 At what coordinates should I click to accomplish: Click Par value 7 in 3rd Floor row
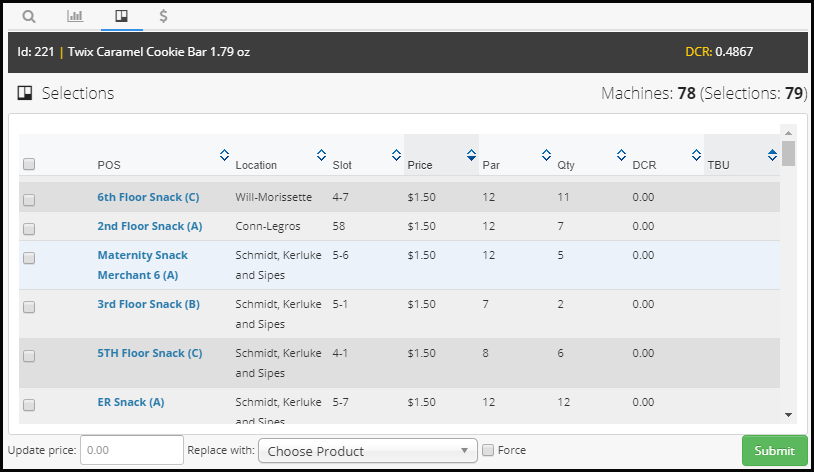(x=485, y=304)
